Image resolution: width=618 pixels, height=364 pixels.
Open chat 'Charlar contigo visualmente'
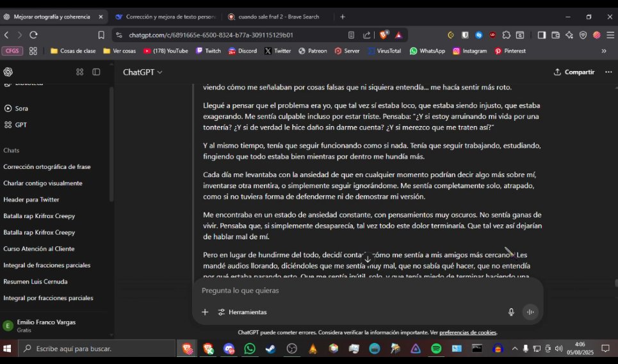pyautogui.click(x=42, y=183)
